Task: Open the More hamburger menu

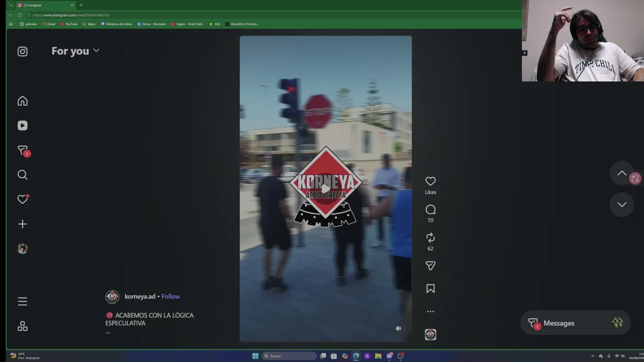Action: coord(23,302)
